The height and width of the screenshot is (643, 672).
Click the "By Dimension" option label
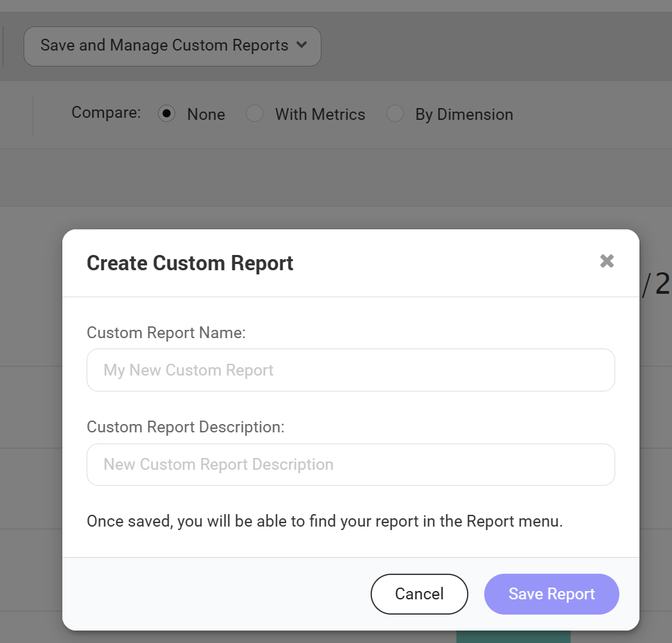[463, 114]
